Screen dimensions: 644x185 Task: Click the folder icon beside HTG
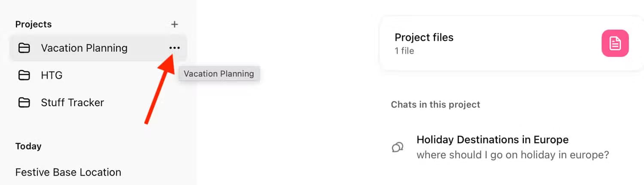point(24,75)
